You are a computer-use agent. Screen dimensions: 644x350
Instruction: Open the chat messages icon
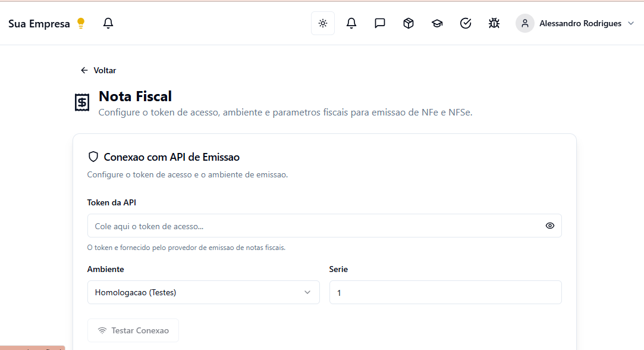pyautogui.click(x=379, y=23)
